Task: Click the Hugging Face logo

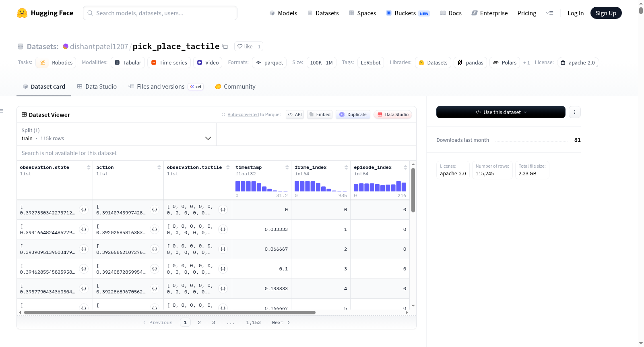Action: pos(45,13)
